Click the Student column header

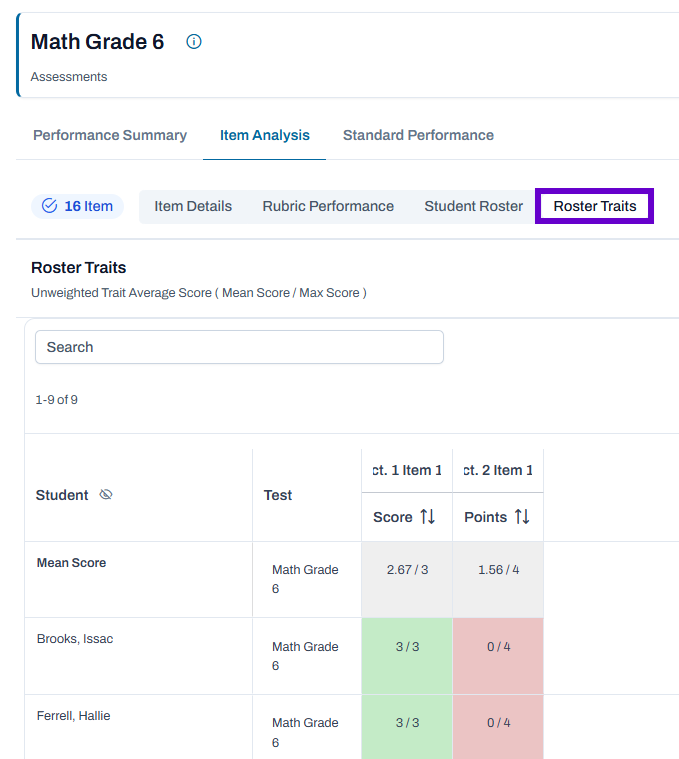point(62,495)
